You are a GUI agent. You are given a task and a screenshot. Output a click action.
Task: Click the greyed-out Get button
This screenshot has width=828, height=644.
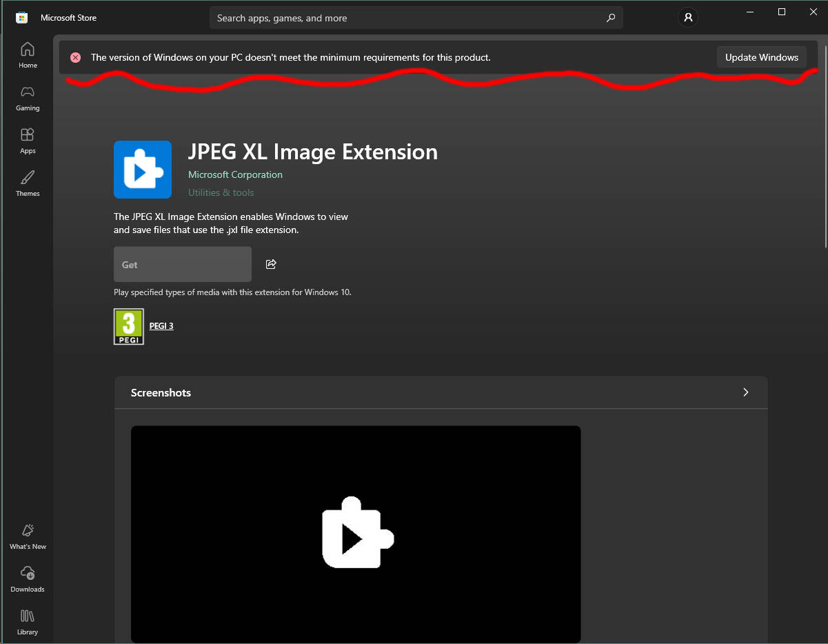183,264
